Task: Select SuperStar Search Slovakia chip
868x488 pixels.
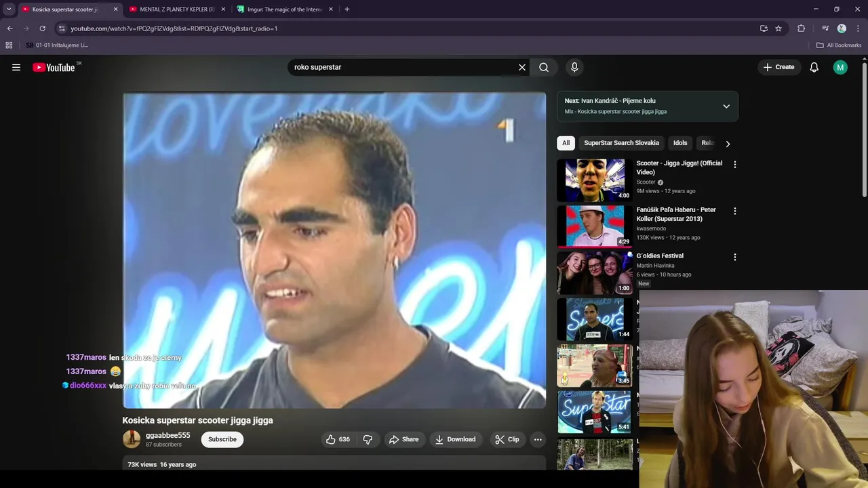Action: coord(621,143)
